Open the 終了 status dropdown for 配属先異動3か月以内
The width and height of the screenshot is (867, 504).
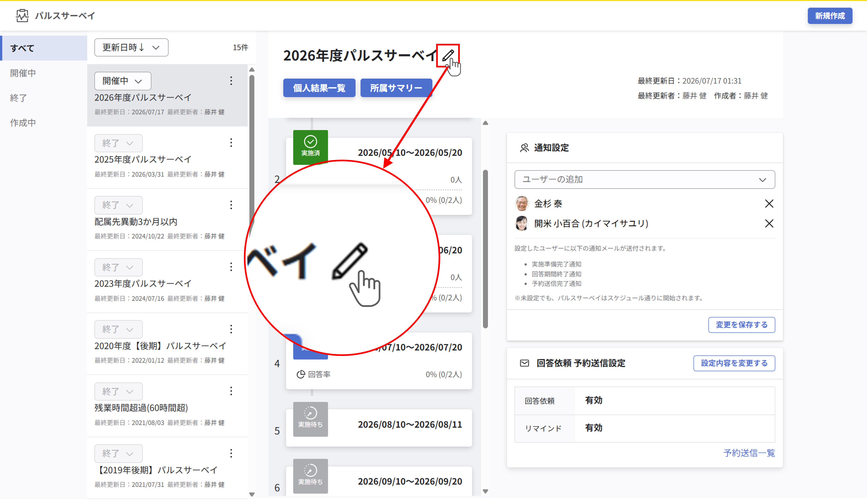point(118,205)
